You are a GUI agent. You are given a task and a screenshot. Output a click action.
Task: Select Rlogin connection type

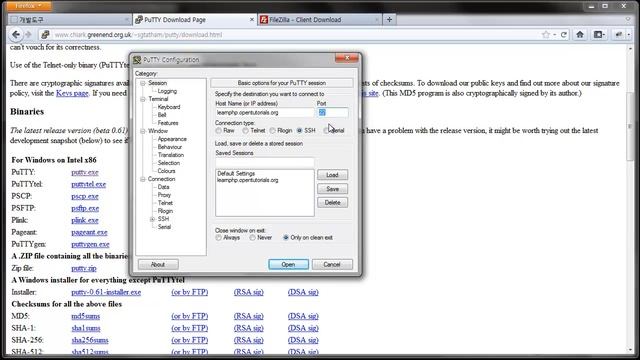tap(273, 131)
